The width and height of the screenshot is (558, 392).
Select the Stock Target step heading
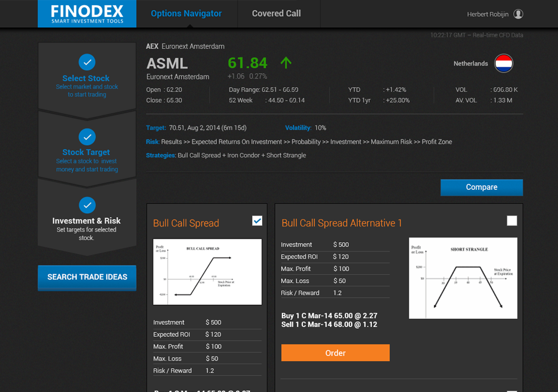point(86,152)
